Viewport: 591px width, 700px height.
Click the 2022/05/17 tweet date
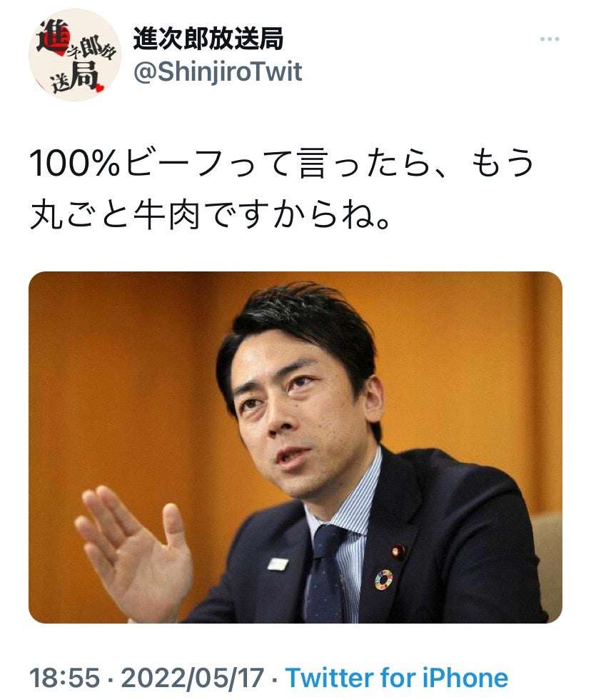192,678
